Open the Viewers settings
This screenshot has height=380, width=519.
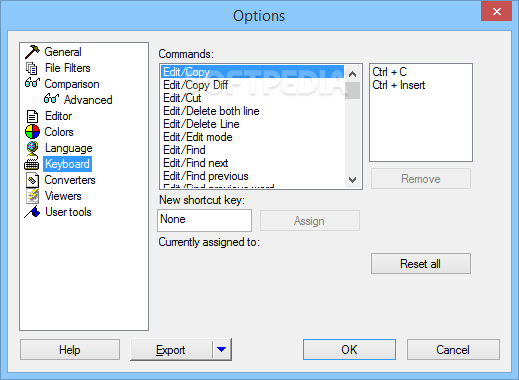(63, 196)
